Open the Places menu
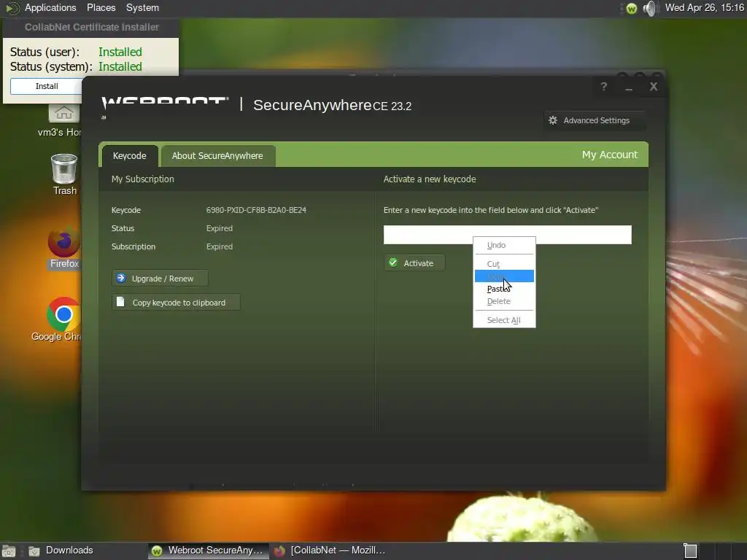This screenshot has height=560, width=747. [x=101, y=7]
